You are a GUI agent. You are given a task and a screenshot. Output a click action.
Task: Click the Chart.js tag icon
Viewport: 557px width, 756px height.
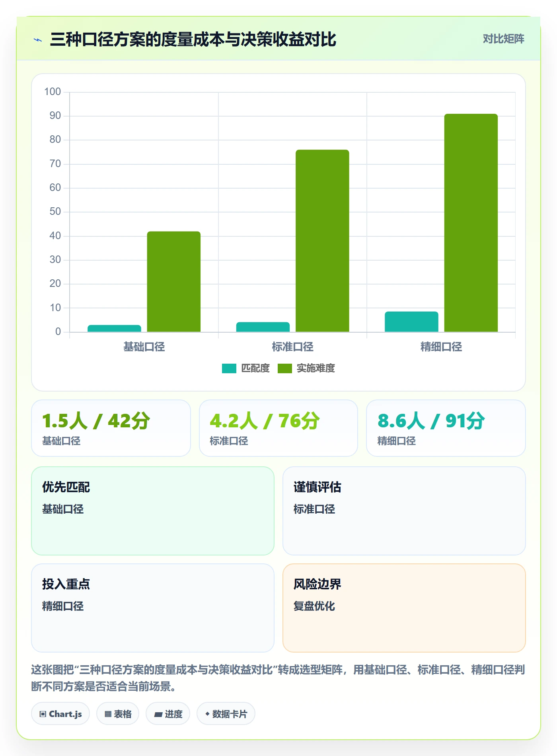[43, 714]
